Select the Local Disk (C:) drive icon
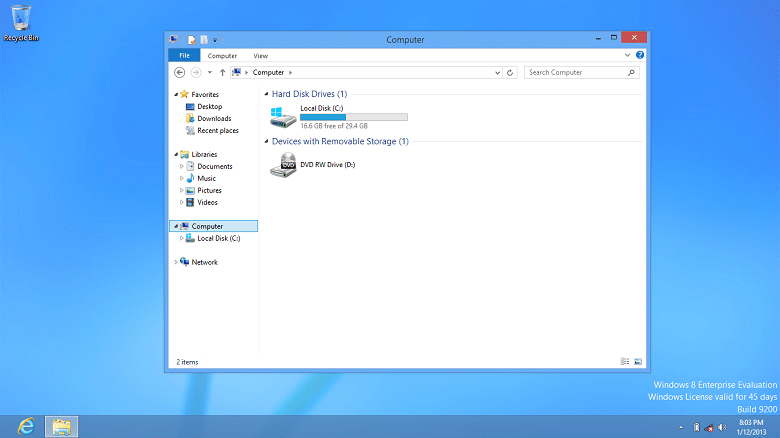 click(283, 117)
